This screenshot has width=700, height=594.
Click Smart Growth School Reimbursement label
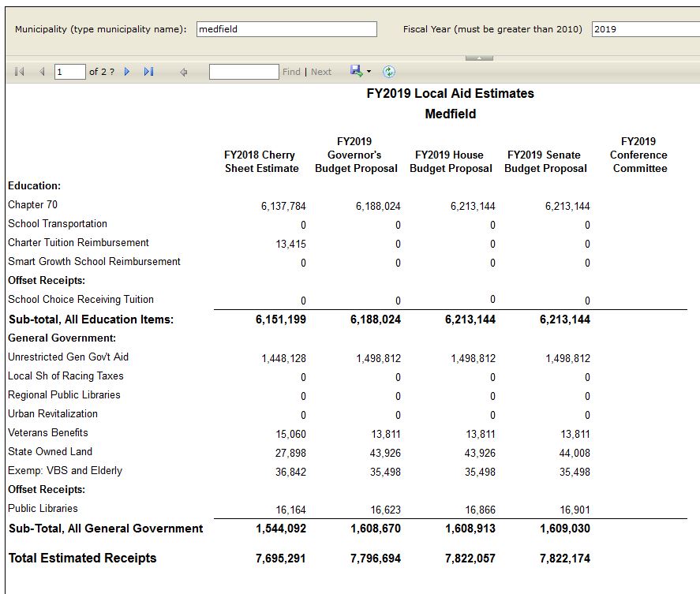pyautogui.click(x=94, y=262)
